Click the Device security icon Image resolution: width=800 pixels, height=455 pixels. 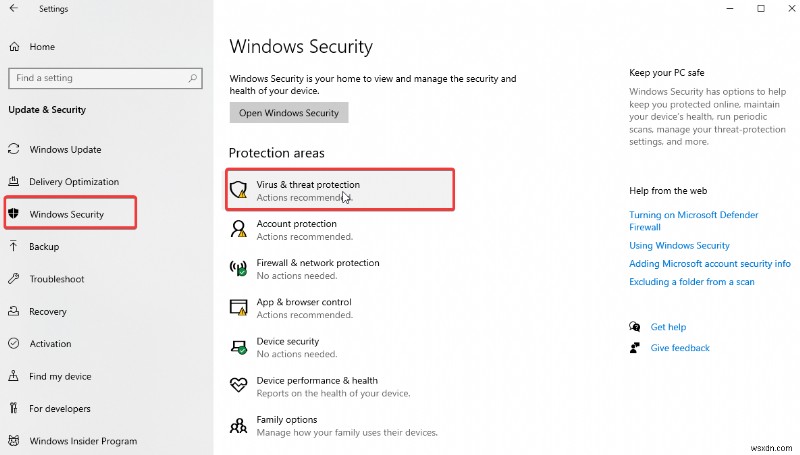point(238,346)
